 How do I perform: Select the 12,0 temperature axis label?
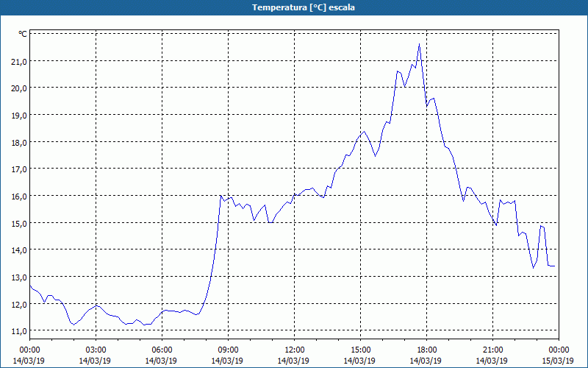pos(20,304)
